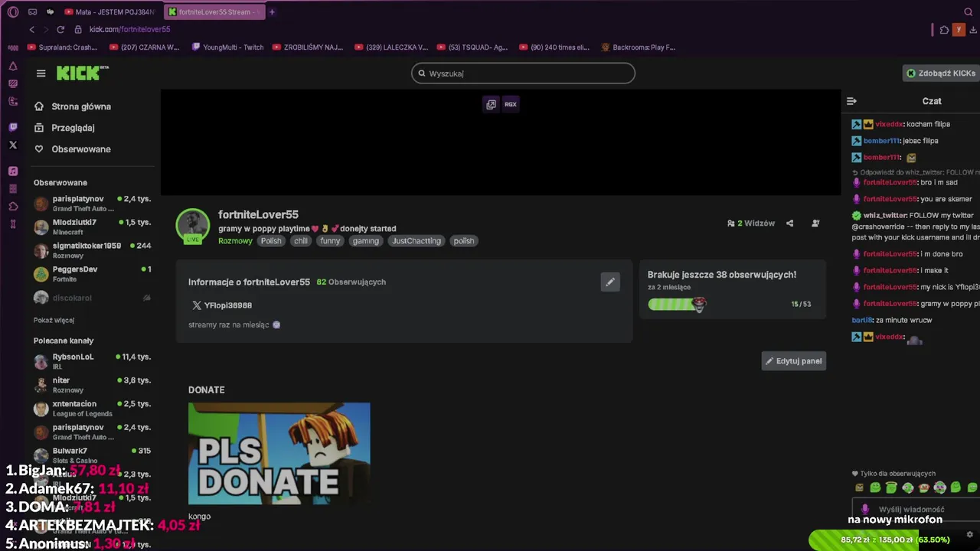Open Supraland: Crash bookmark
The height and width of the screenshot is (551, 980).
coord(62,47)
